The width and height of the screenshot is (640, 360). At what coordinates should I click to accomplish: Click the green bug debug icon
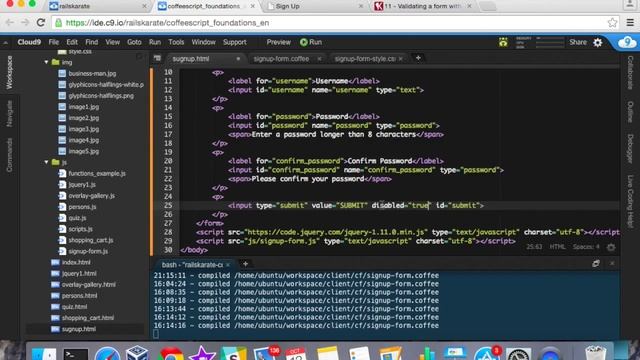503,42
